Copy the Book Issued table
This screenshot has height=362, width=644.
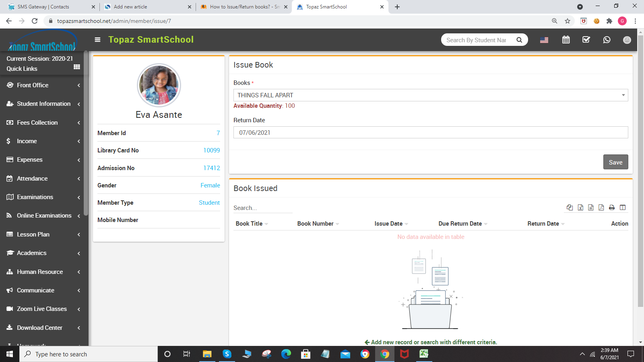570,208
